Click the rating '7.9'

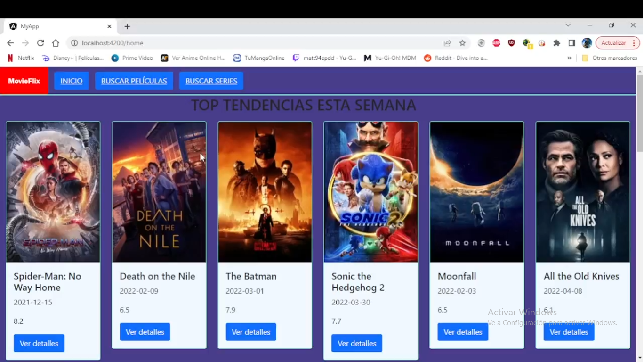231,310
